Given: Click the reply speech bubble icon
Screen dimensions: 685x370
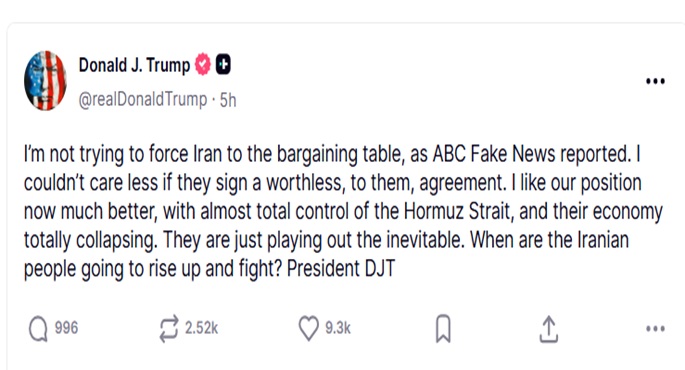Looking at the screenshot, I should [x=38, y=329].
